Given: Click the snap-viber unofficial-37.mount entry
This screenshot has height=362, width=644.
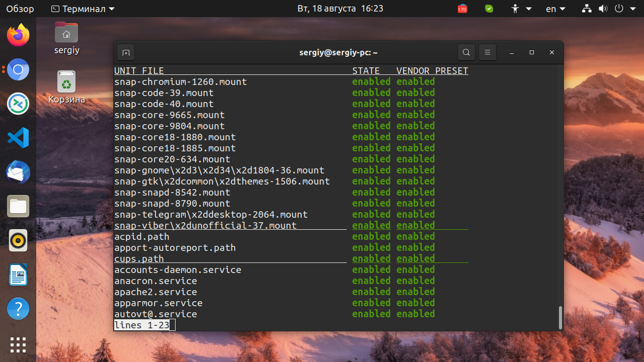Looking at the screenshot, I should click(205, 225).
